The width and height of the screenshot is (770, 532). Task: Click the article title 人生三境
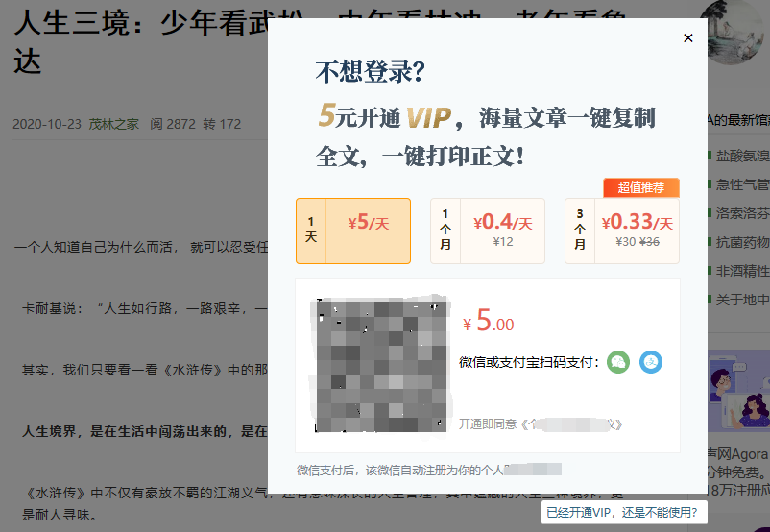142,43
